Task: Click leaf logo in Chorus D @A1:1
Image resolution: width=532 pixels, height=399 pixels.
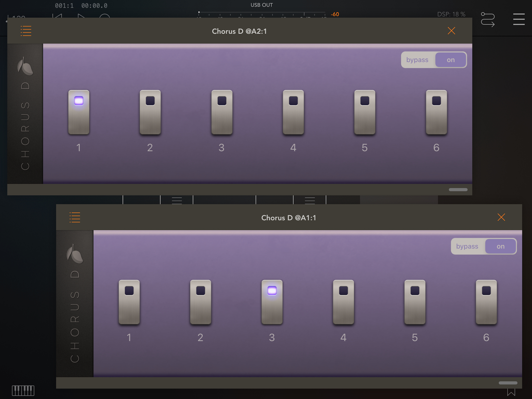Action: (75, 254)
